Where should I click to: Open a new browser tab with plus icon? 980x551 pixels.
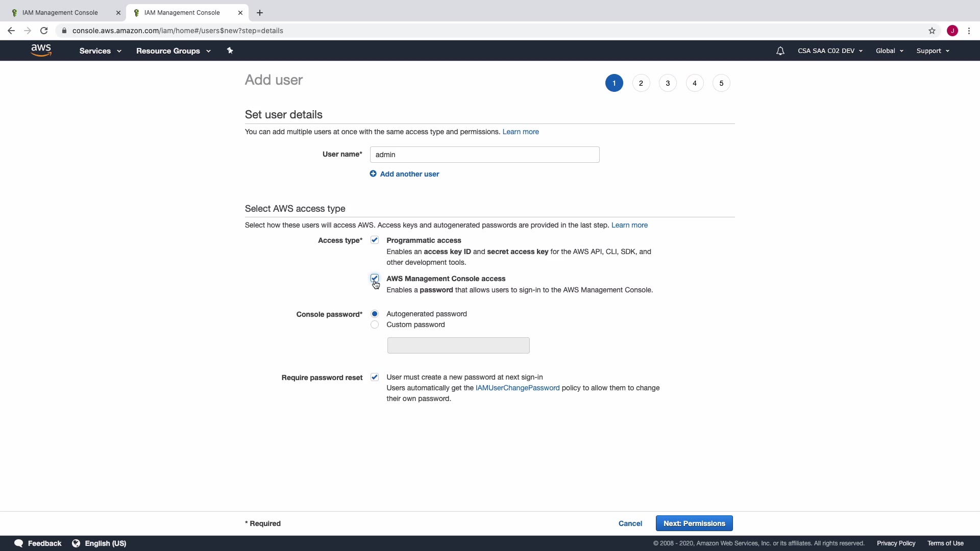click(x=260, y=13)
